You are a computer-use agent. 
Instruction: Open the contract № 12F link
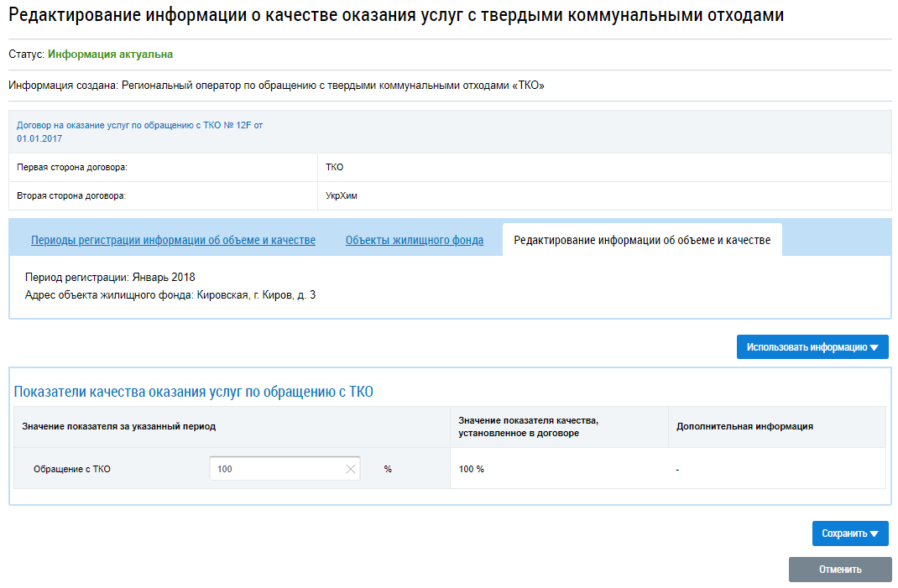139,125
